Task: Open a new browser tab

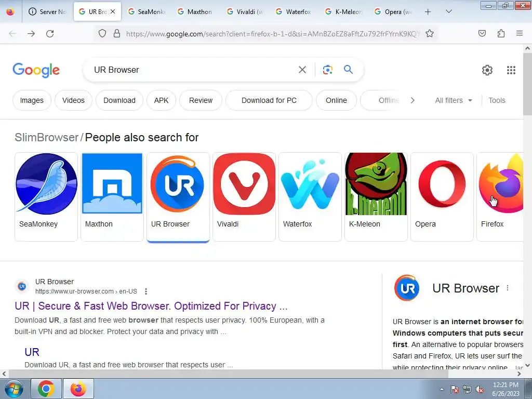Action: (428, 11)
